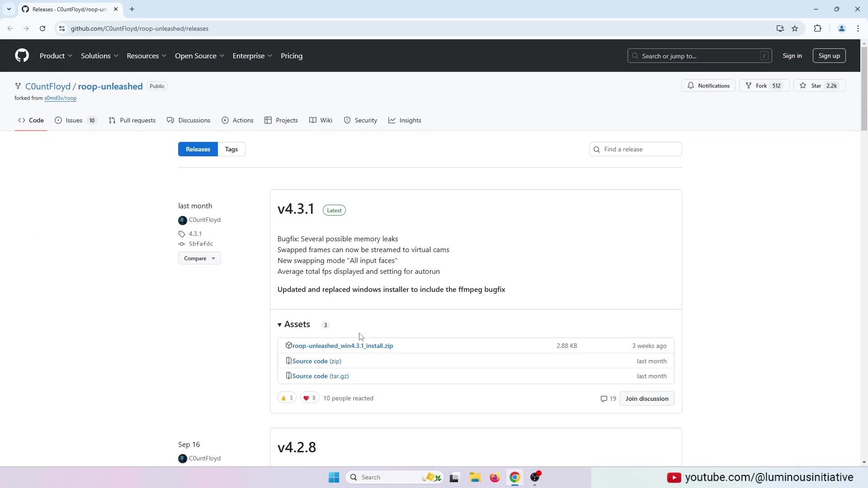React with thumbs up emoji
Screen dimensions: 868x488
[287, 398]
